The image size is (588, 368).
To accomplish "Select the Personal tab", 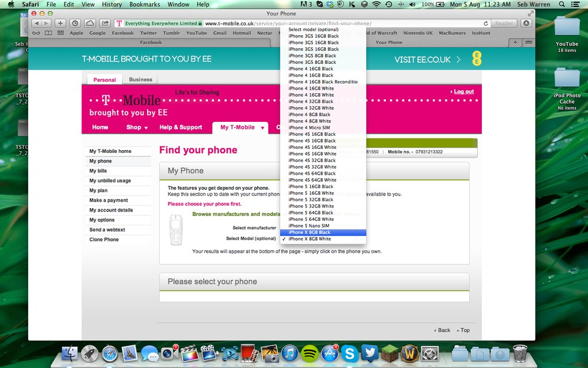I will 105,79.
